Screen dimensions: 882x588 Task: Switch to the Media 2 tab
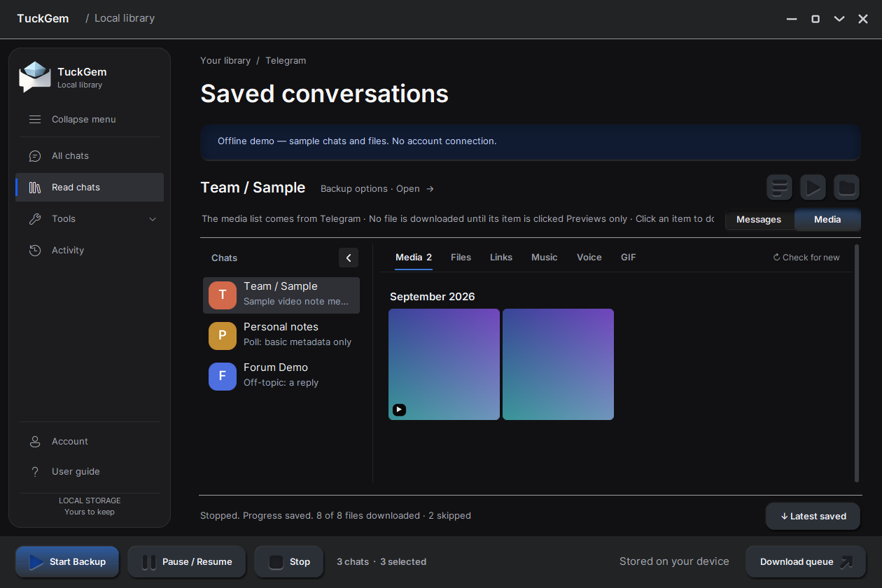click(x=414, y=258)
